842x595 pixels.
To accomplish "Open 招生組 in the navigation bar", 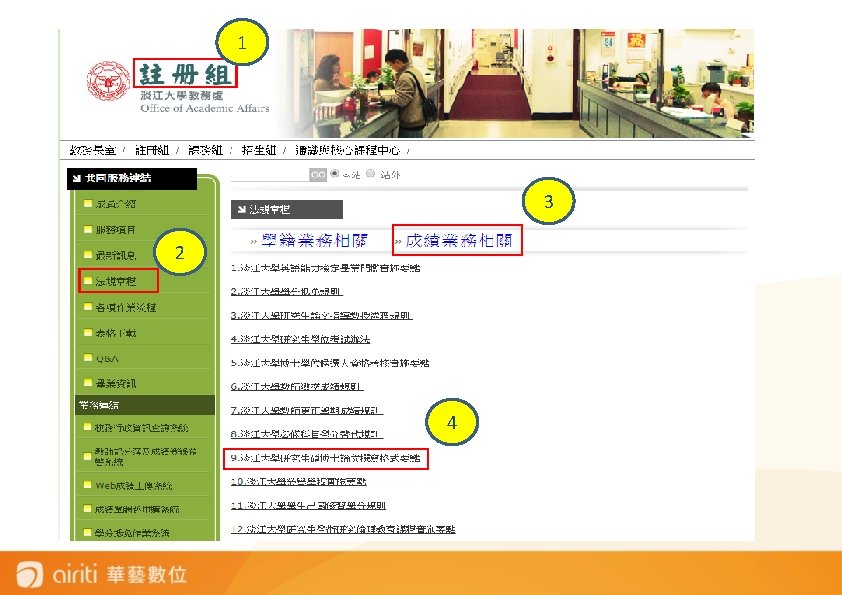I will [259, 150].
